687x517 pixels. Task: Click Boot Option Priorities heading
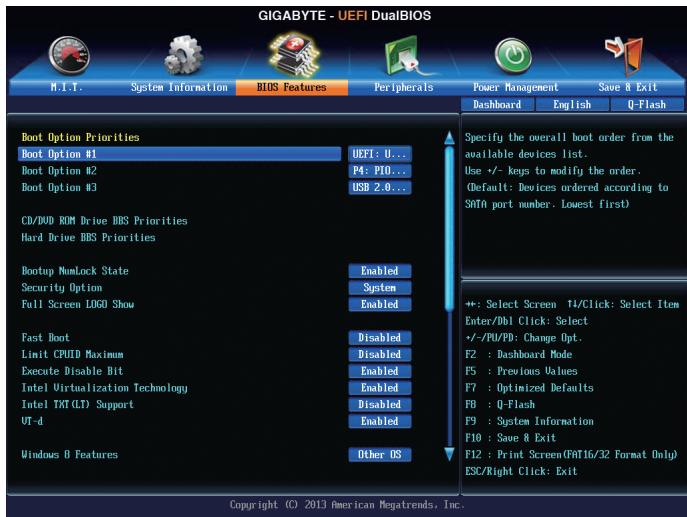(81, 138)
